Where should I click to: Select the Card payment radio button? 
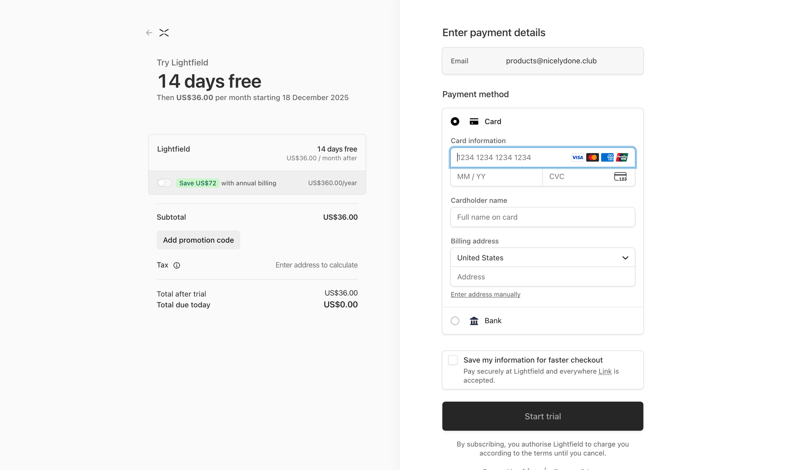(455, 122)
